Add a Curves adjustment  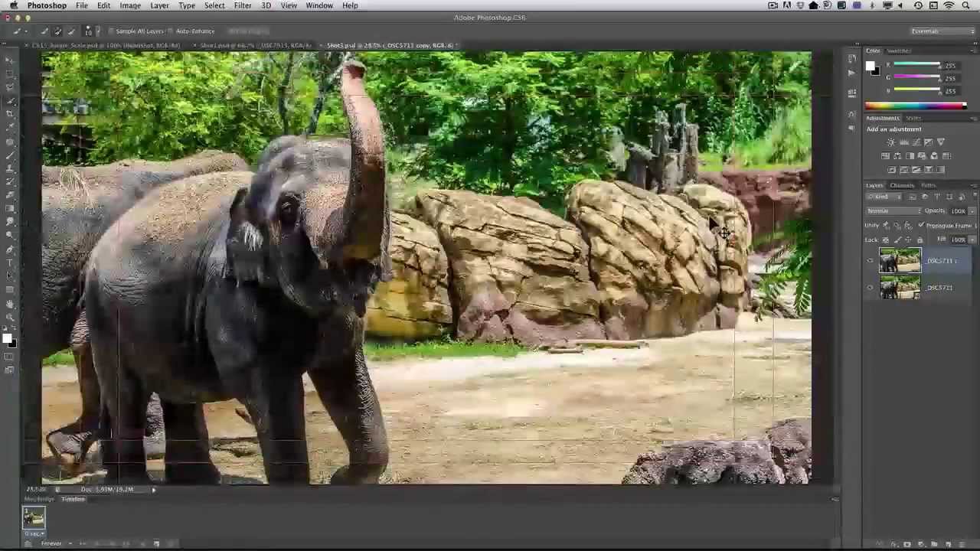point(916,142)
